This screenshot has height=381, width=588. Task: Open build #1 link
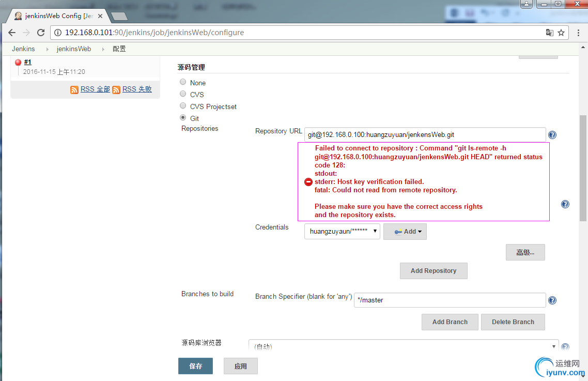coord(28,62)
